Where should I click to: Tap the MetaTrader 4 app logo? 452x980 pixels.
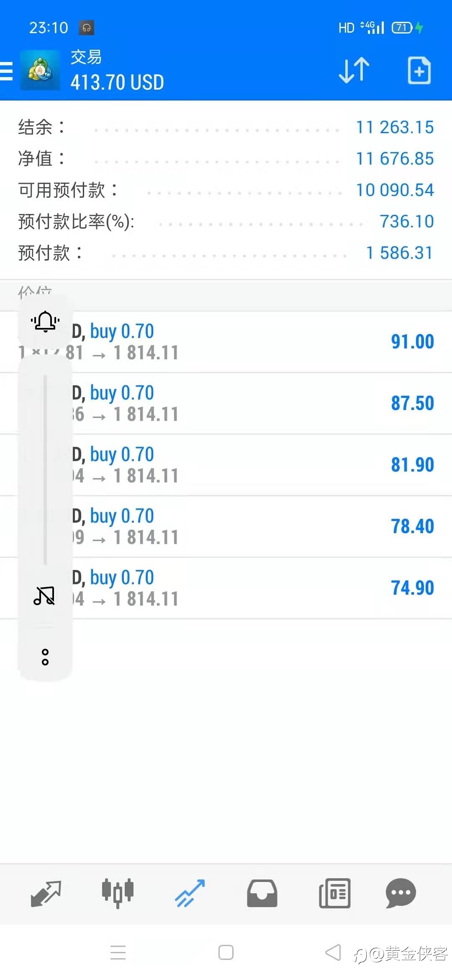point(40,70)
